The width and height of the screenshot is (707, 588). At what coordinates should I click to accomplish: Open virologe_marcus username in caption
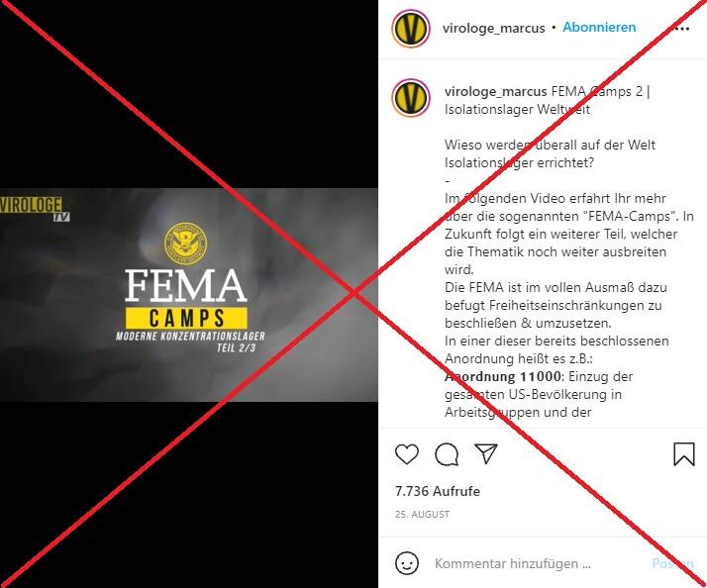[x=495, y=91]
